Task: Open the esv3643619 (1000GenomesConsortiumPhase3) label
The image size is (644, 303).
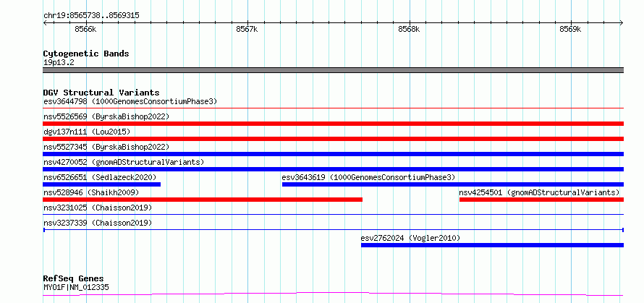Action: click(x=369, y=177)
